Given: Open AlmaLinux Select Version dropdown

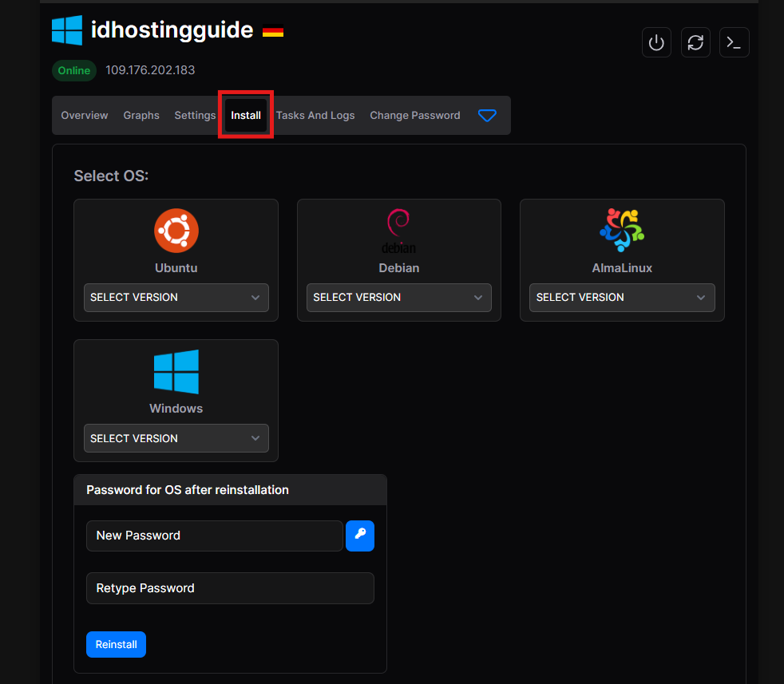Looking at the screenshot, I should 622,298.
